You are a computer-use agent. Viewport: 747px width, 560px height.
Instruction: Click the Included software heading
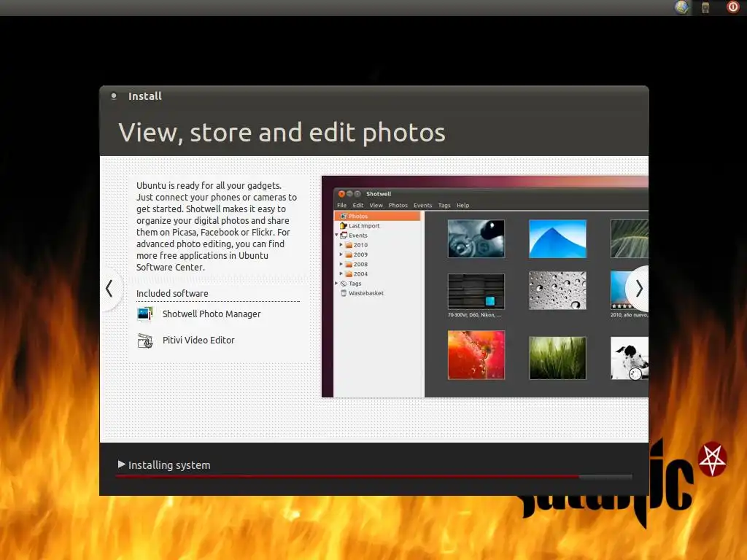[x=172, y=293]
